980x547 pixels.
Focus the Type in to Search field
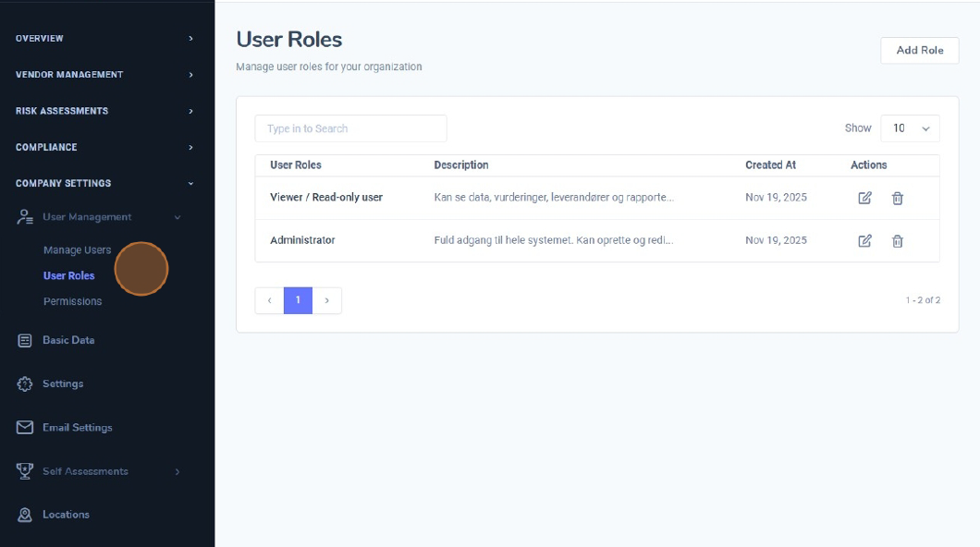click(x=350, y=128)
